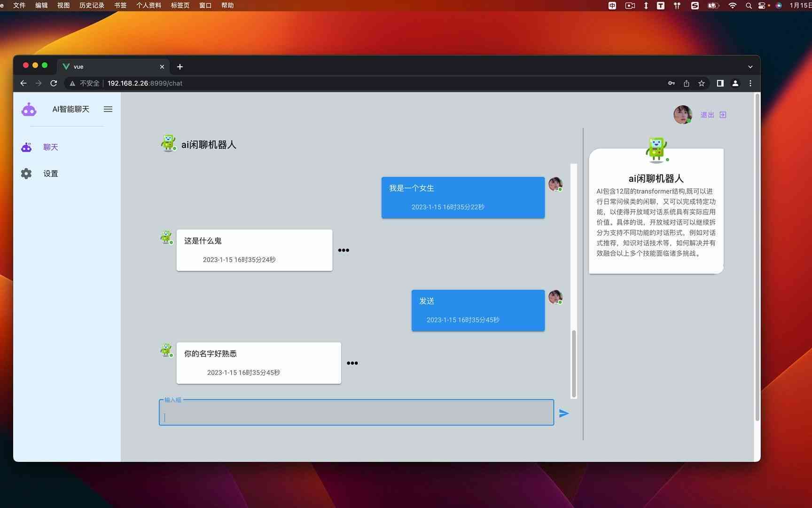Click the user avatar beside 退出
This screenshot has height=508, width=812.
pyautogui.click(x=682, y=114)
